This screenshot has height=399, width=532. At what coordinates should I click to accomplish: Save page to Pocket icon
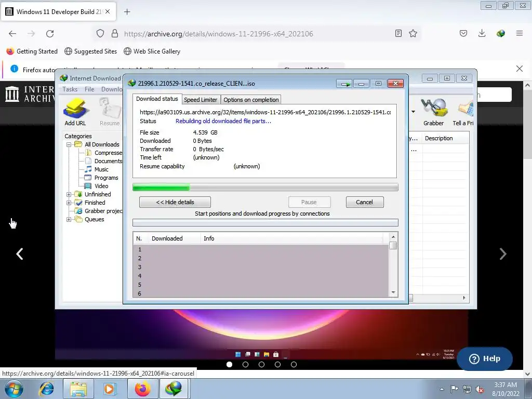(x=463, y=33)
